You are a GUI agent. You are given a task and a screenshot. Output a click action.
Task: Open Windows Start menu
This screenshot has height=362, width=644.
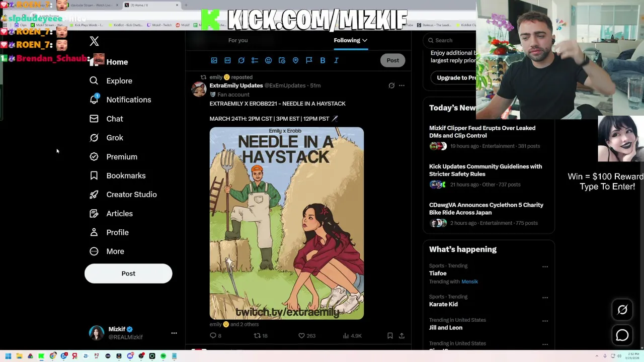coord(8,356)
